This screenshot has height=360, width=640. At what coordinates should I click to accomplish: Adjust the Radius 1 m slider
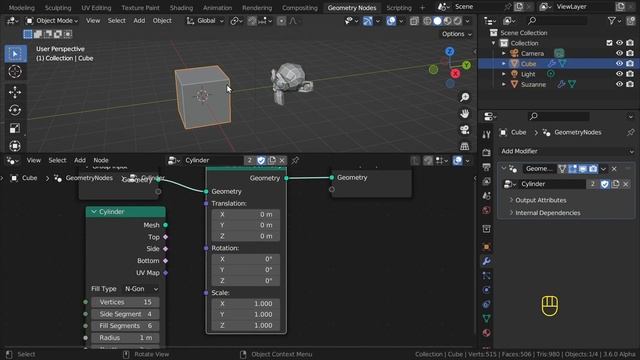click(125, 338)
